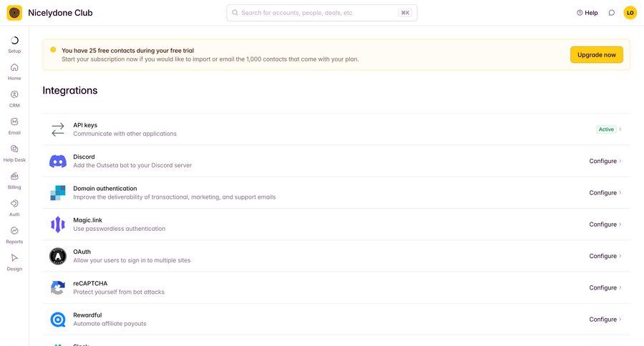Click the Integrations page heading
644x346 pixels.
click(x=70, y=90)
